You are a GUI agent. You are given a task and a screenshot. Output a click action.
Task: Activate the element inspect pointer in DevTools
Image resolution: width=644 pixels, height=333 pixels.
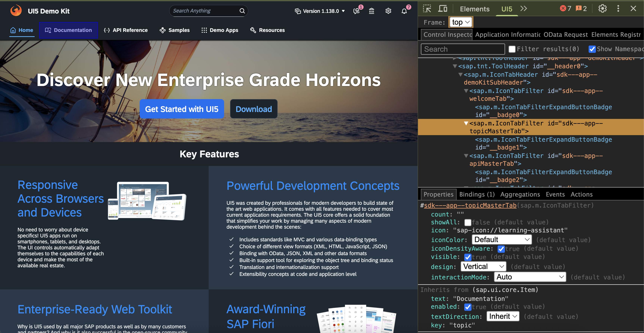pyautogui.click(x=427, y=8)
